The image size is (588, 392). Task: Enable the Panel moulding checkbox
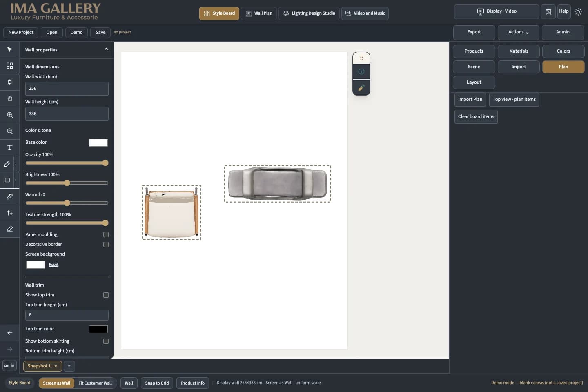106,234
